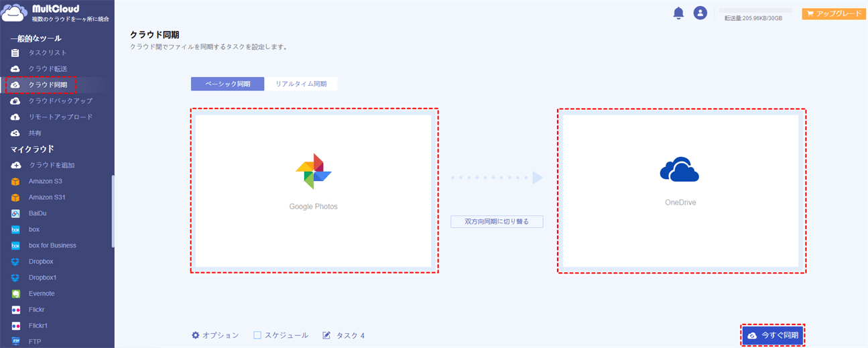868x348 pixels.
Task: Click the タスク 4 edit pencil icon
Action: [327, 335]
